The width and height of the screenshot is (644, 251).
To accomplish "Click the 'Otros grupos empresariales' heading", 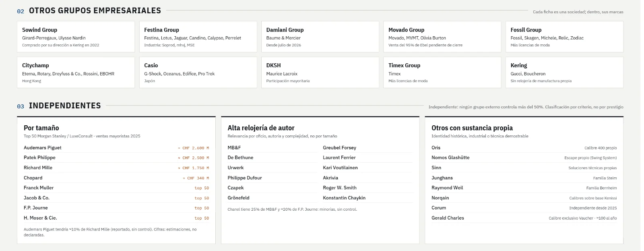I will (x=95, y=11).
